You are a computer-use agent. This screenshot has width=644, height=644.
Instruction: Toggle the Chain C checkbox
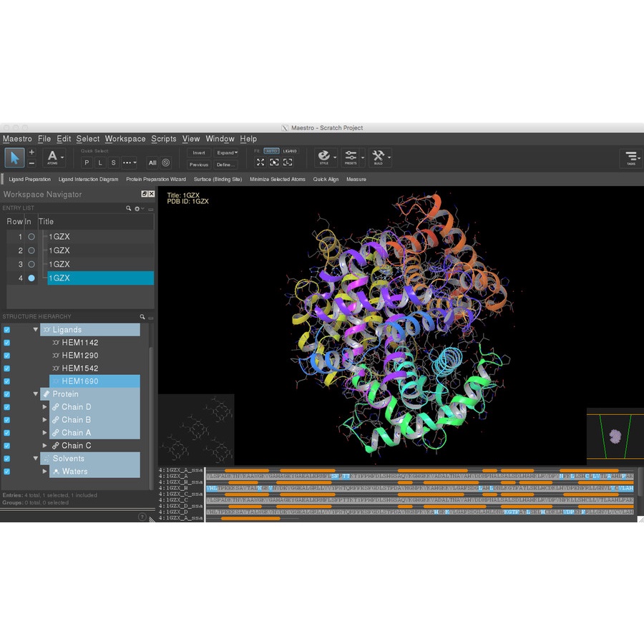click(x=7, y=446)
